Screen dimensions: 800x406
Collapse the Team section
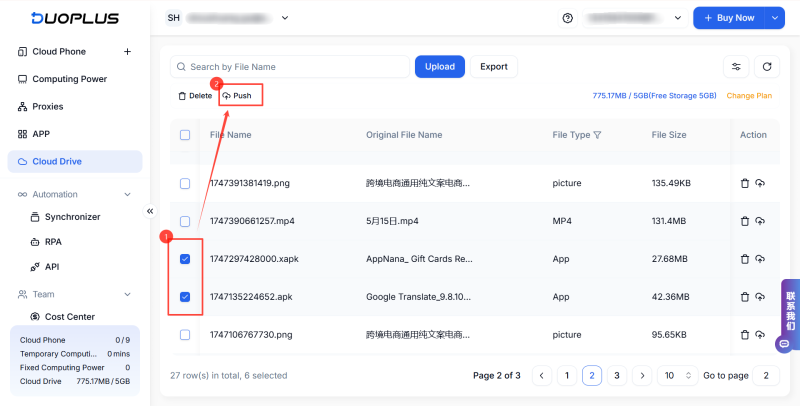[x=128, y=294]
